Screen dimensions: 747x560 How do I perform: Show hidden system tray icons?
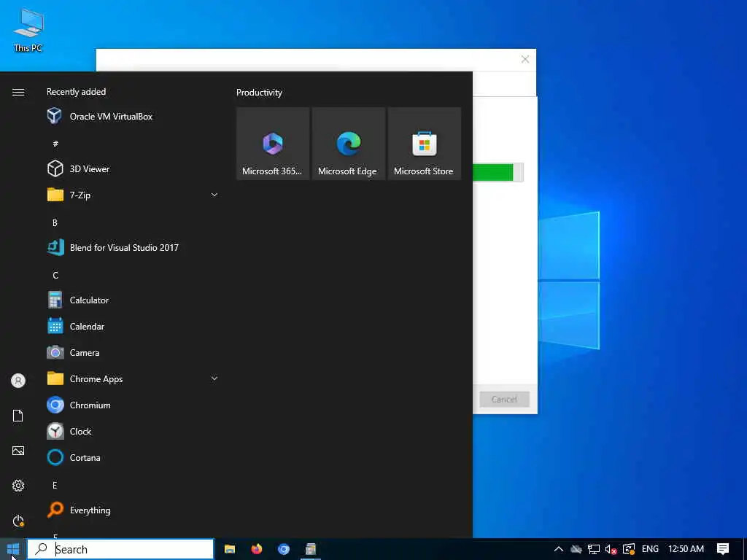pos(558,549)
